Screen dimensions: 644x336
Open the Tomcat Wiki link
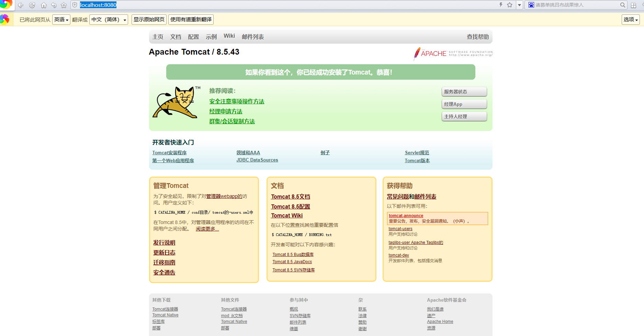tap(287, 215)
